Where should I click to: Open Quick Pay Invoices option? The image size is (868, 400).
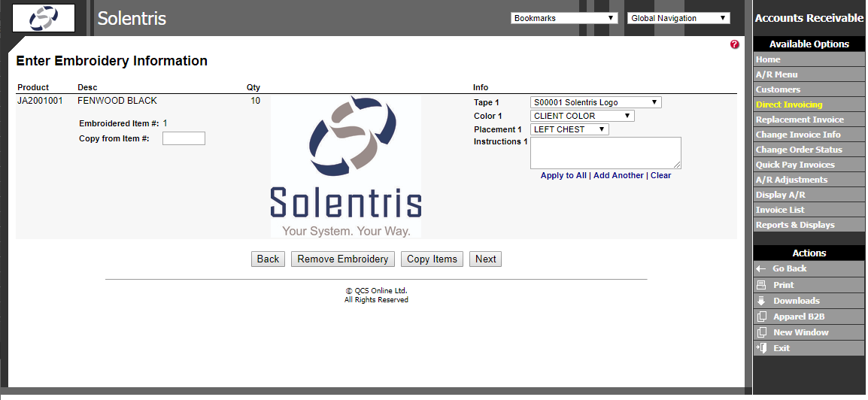tap(809, 165)
